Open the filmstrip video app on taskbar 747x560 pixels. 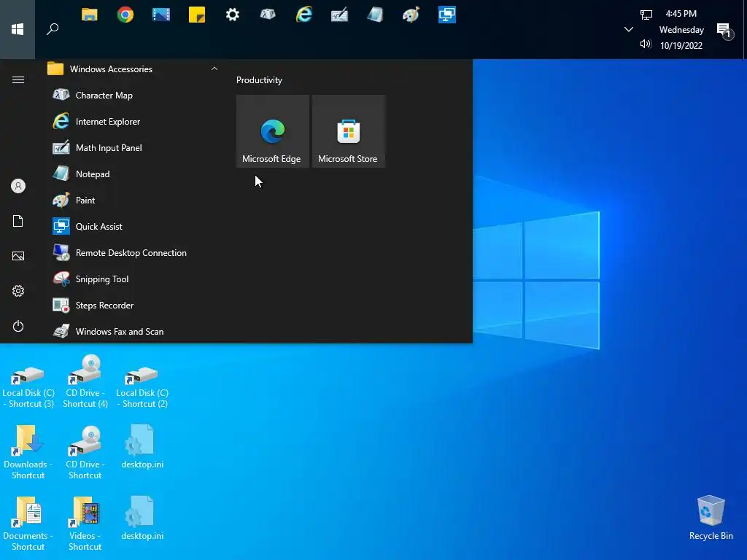point(161,15)
